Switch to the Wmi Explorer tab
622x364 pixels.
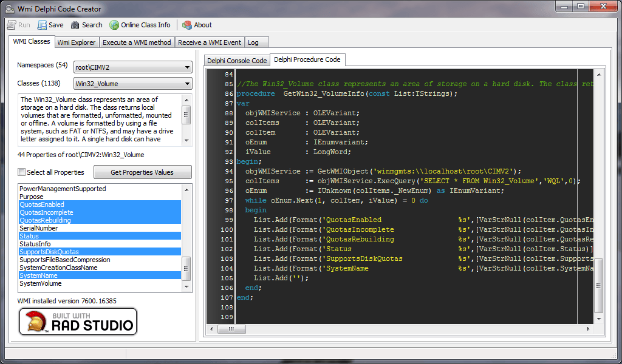coord(77,42)
